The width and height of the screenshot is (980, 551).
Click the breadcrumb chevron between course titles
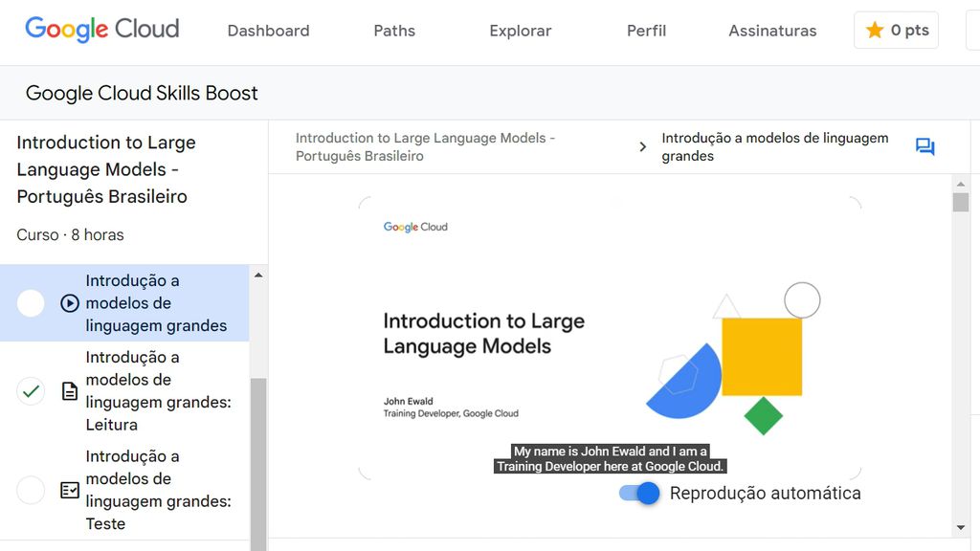(642, 146)
